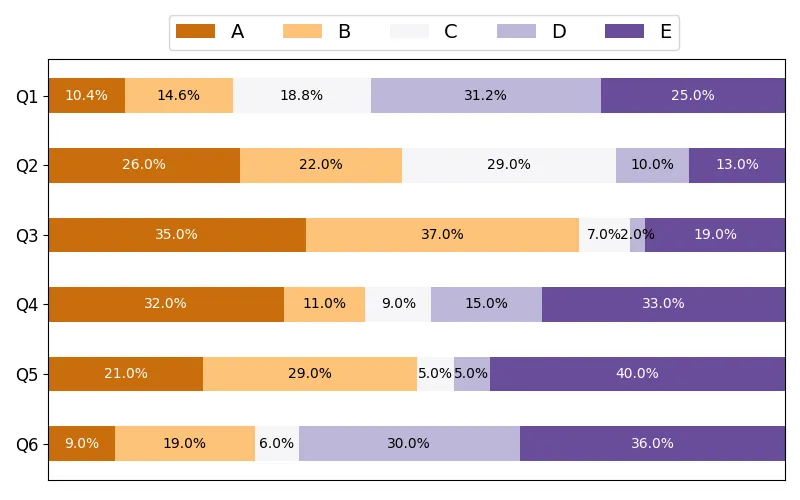Click the 10.4% segment in Q1 bar
The width and height of the screenshot is (800, 500).
click(86, 96)
